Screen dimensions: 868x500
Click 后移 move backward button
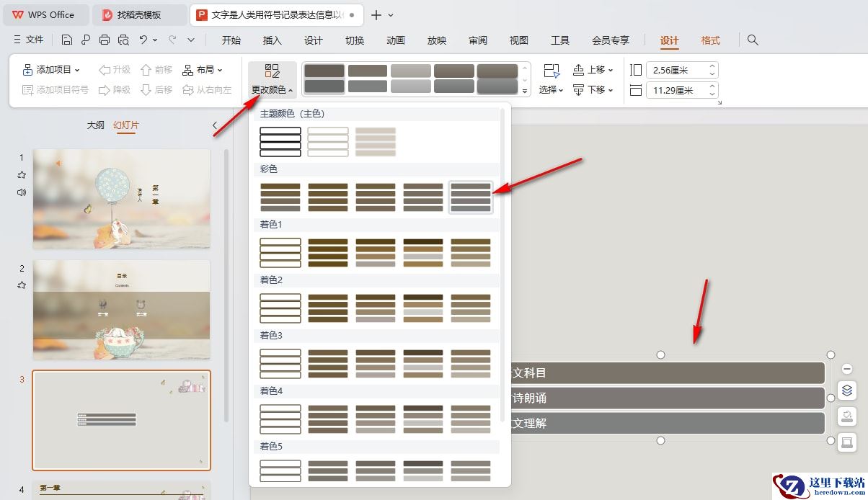(156, 90)
